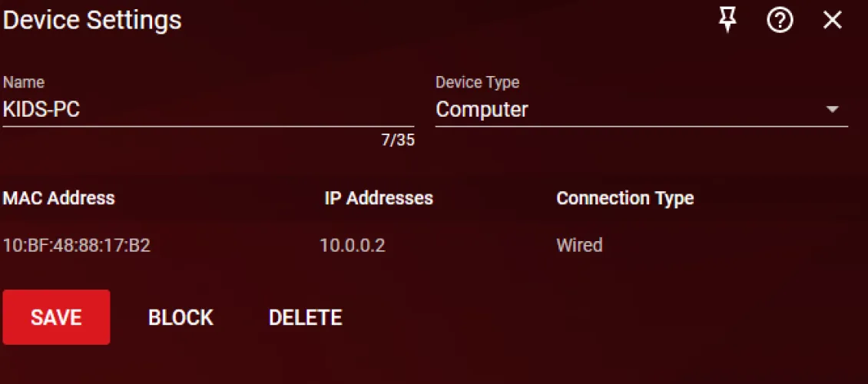Click the empty area right of KIDS-PC
The height and width of the screenshot is (384, 868).
(246, 110)
